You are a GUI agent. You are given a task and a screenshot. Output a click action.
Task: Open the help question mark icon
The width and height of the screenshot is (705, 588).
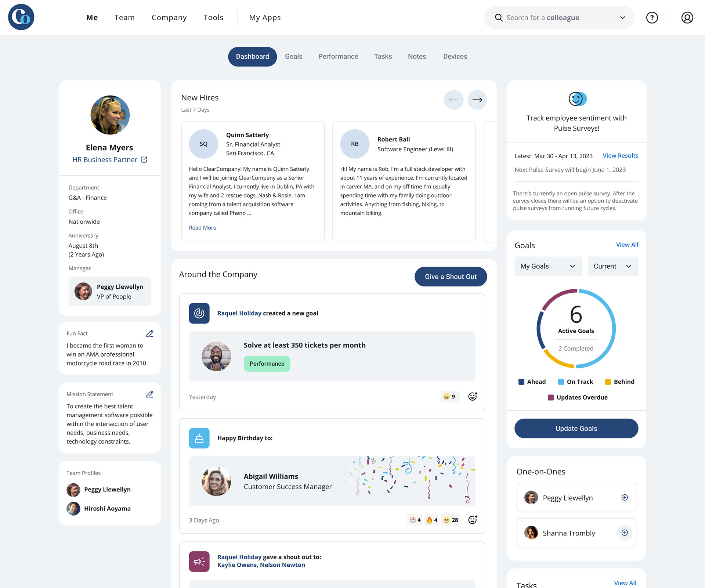pos(652,18)
